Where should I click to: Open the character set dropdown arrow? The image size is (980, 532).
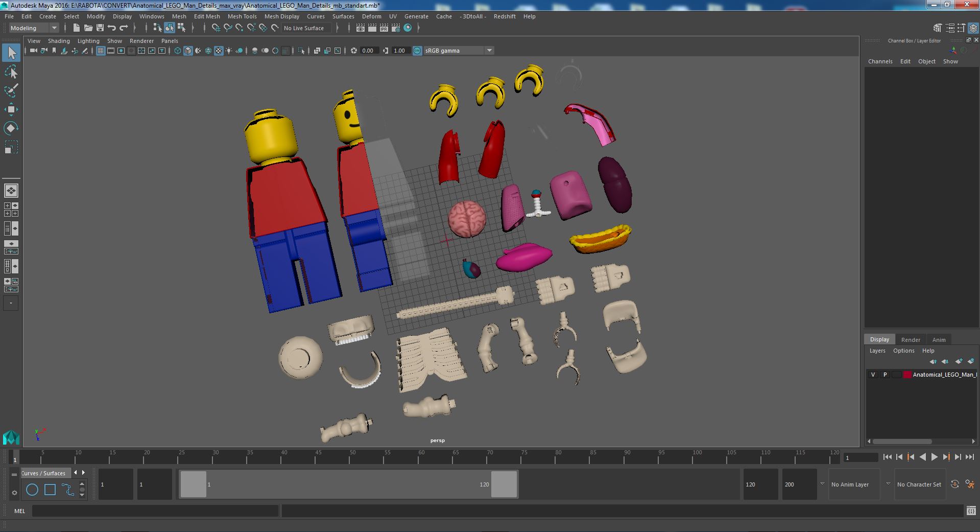pyautogui.click(x=888, y=484)
